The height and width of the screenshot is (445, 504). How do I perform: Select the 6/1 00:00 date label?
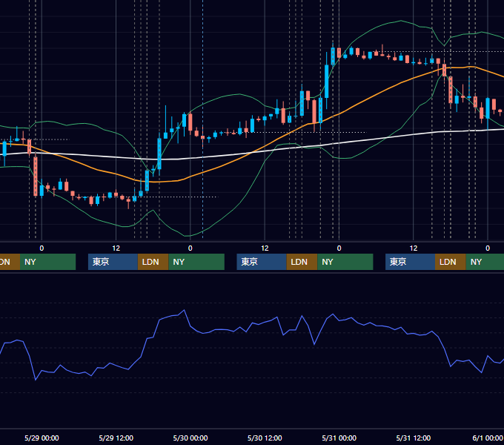[x=488, y=438]
